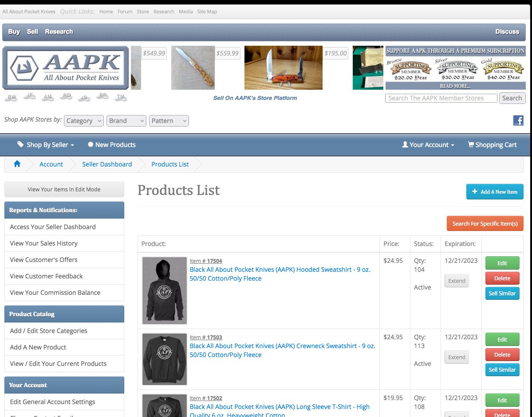Viewport: 532px width, 417px height.
Task: Open View Customer's Offers
Action: 64,259
